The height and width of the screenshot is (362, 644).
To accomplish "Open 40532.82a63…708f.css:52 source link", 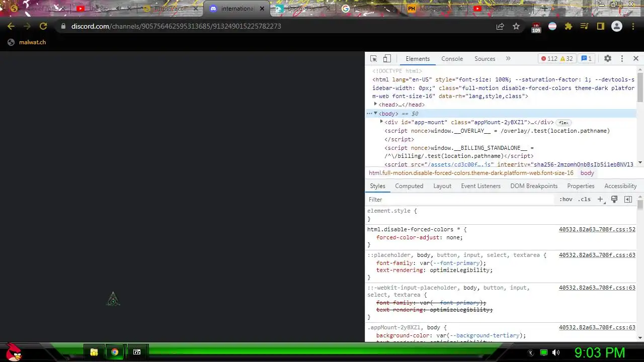I will tap(597, 230).
